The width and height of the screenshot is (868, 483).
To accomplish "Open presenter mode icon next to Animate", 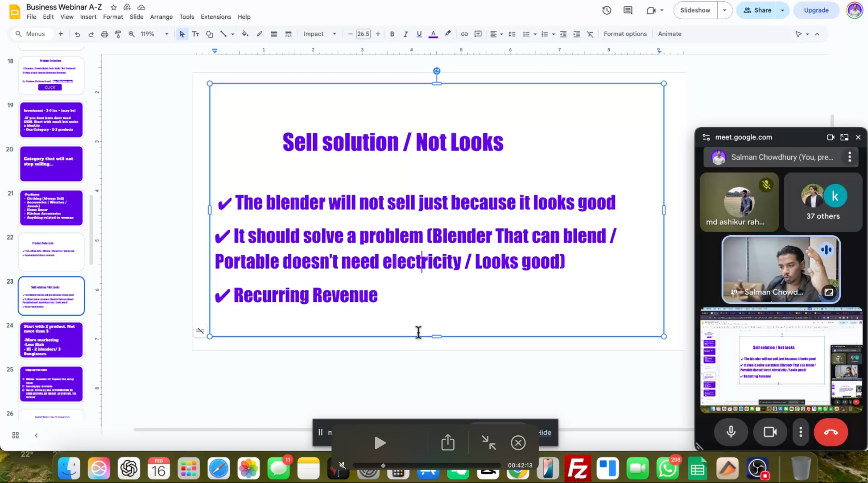I will [798, 34].
